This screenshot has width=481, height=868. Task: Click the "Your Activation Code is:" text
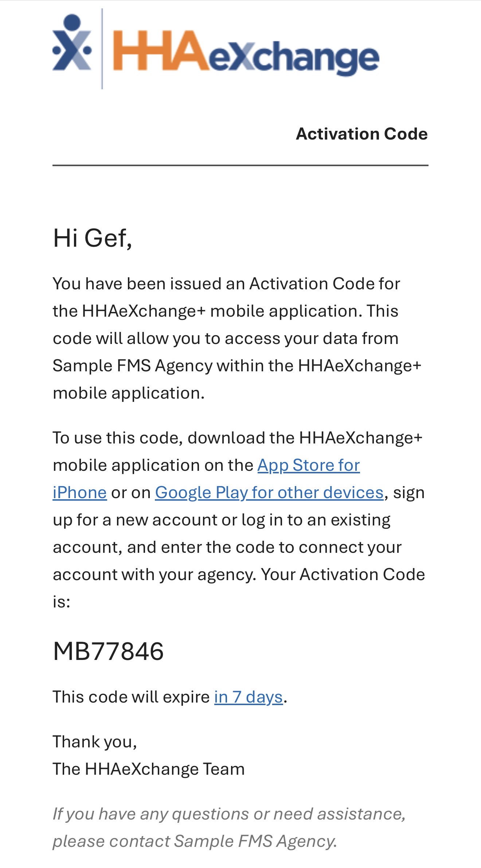(x=343, y=575)
